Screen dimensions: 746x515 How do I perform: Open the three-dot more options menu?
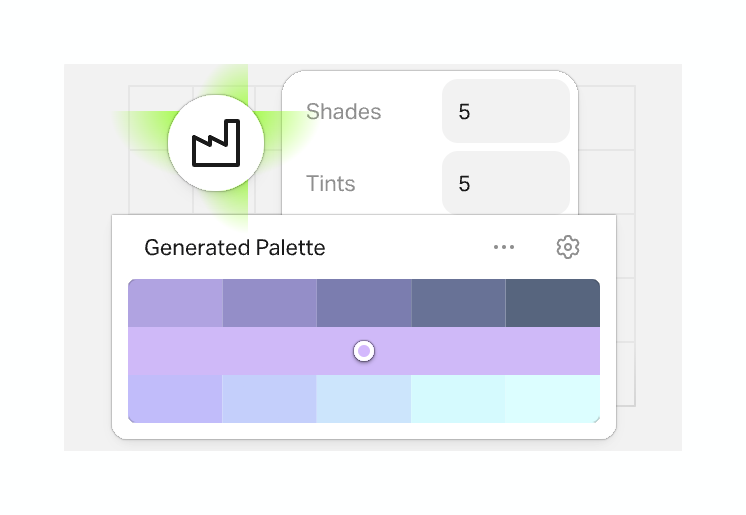504,247
